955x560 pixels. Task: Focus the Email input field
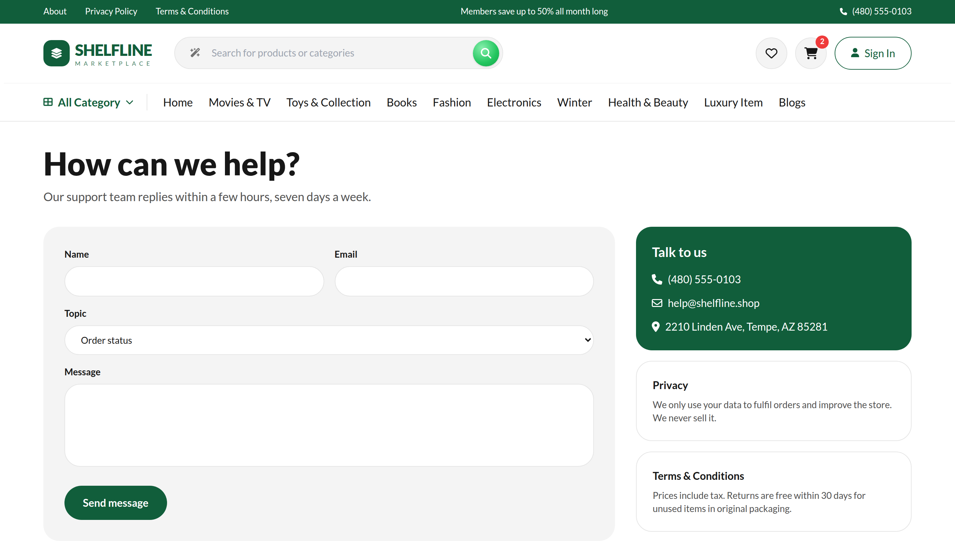pyautogui.click(x=464, y=281)
